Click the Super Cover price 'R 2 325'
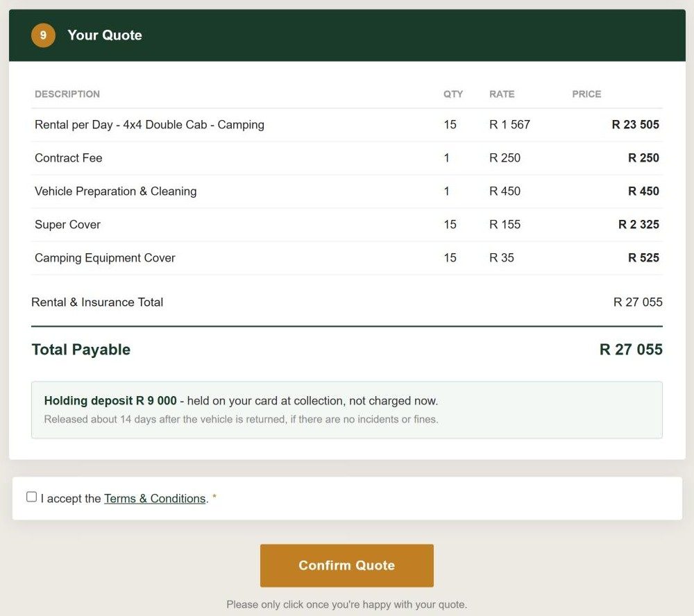This screenshot has width=694, height=616. pos(638,225)
